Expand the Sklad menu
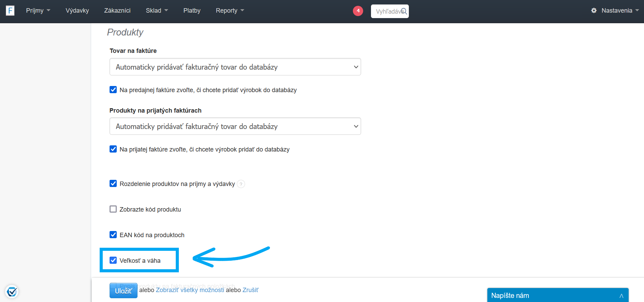 (x=157, y=11)
